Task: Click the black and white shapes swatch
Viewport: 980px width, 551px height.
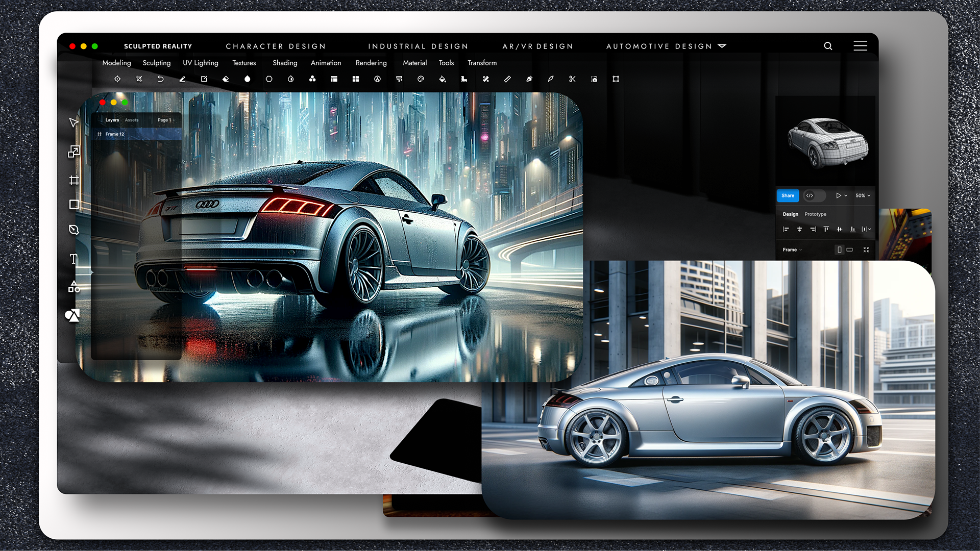Action: coord(72,315)
